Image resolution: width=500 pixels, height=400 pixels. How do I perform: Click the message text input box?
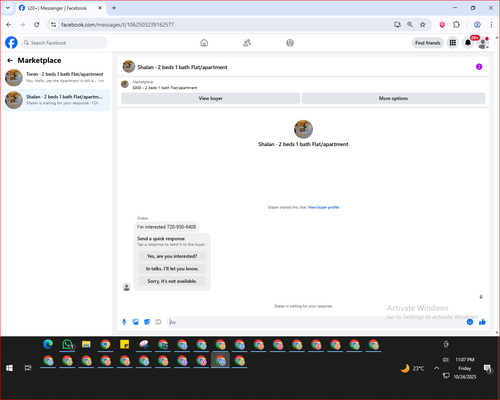click(x=317, y=322)
